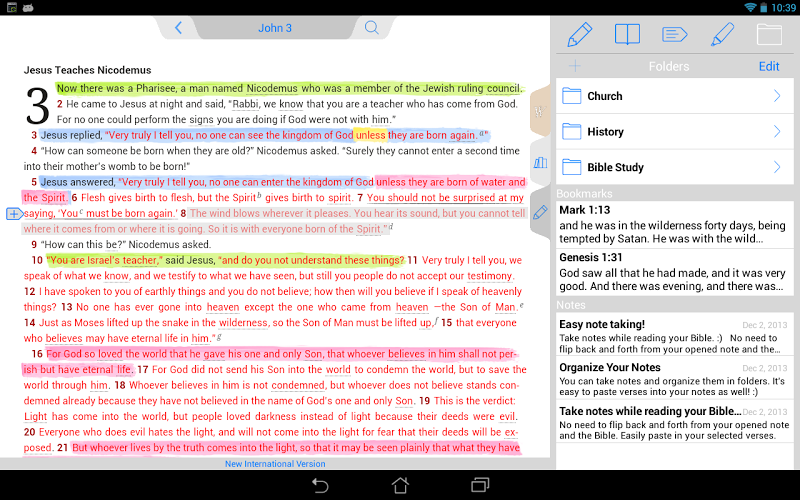
Task: Tap the verse 10 number
Action: (37, 260)
